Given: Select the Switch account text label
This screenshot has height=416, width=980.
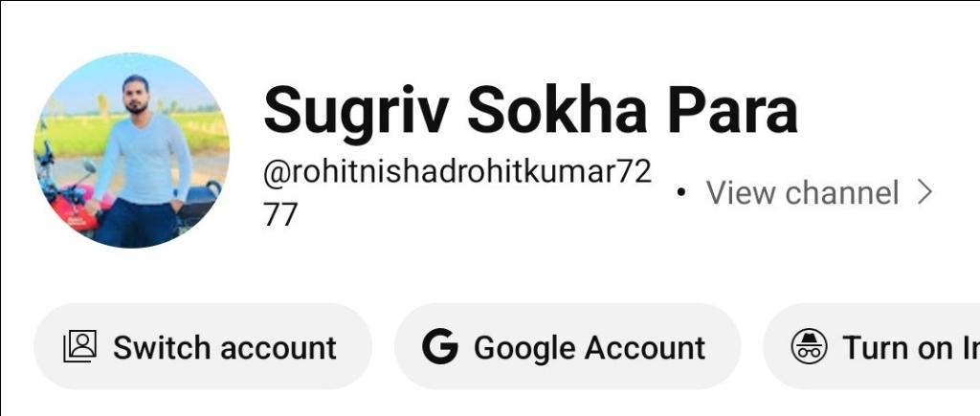Looking at the screenshot, I should tap(224, 347).
